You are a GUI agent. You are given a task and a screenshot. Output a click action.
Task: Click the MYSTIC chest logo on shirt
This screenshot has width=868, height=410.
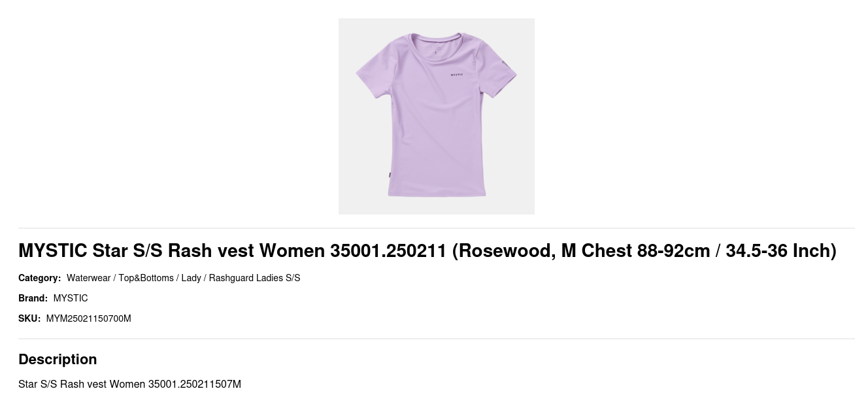pyautogui.click(x=457, y=75)
